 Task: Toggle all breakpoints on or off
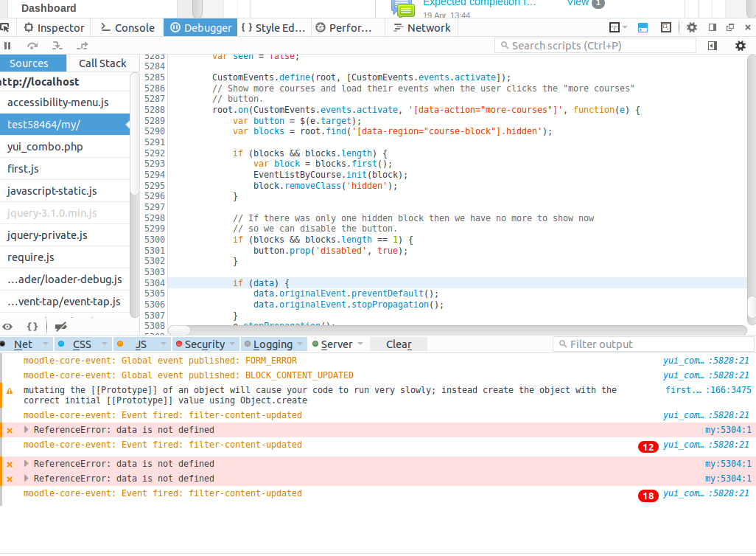(x=60, y=327)
